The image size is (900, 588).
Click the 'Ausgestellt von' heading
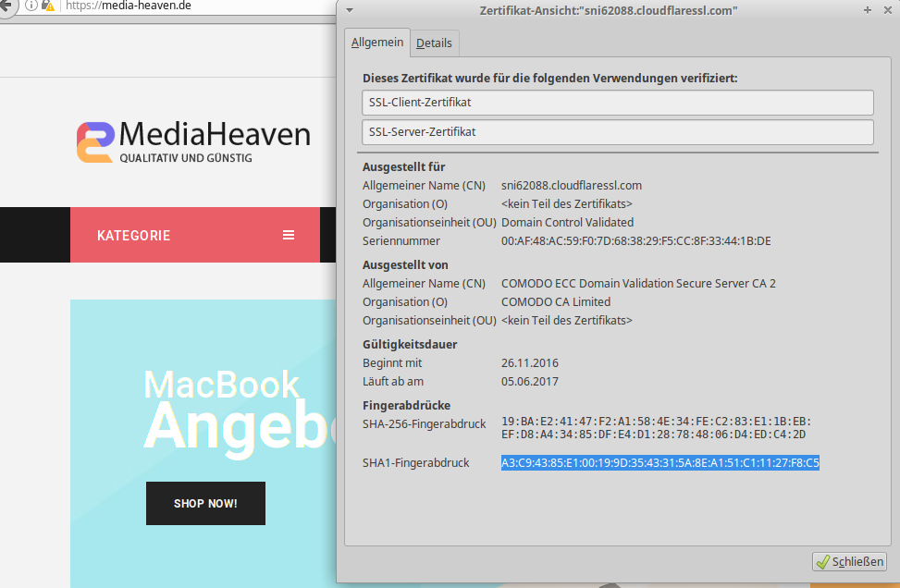pyautogui.click(x=405, y=265)
